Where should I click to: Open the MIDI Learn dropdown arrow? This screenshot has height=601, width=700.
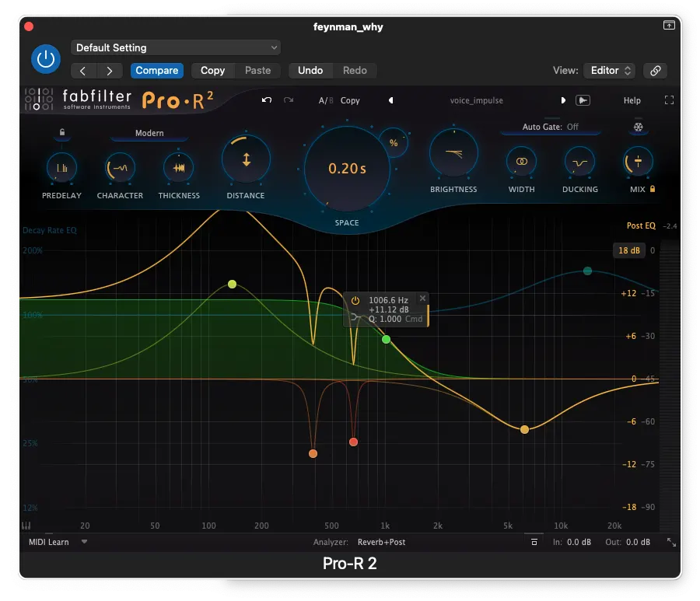(84, 542)
